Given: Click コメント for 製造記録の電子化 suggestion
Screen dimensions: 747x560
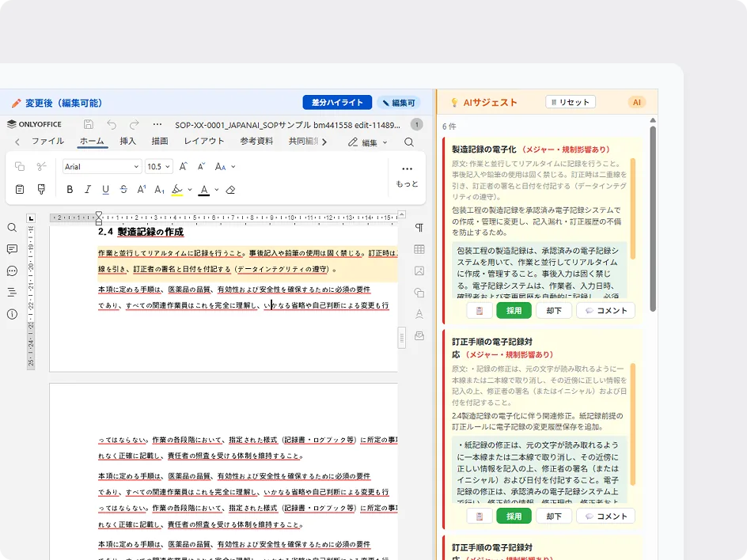Looking at the screenshot, I should tap(605, 311).
